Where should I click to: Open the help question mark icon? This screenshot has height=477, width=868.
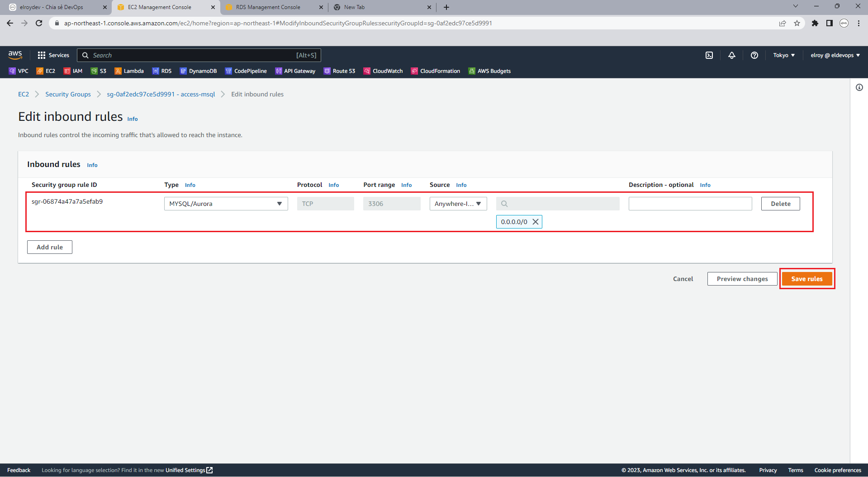tap(754, 55)
